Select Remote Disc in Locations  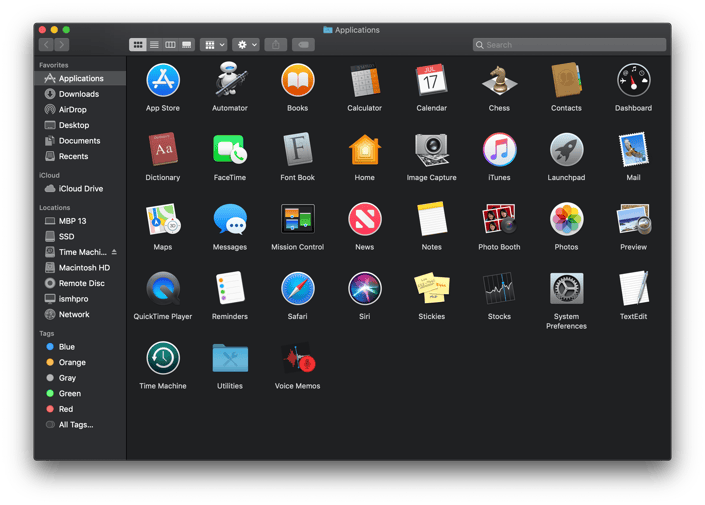(80, 283)
